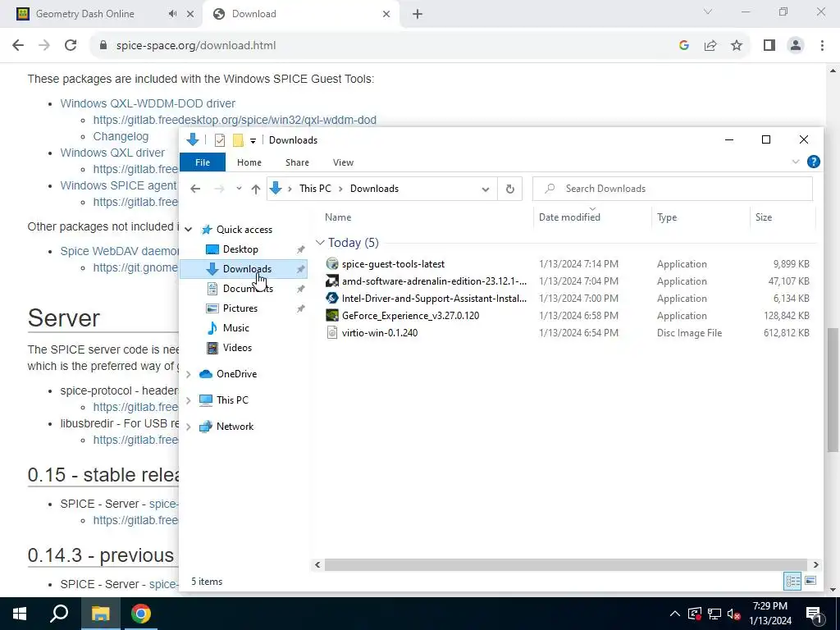Open the Share ribbon tab
840x630 pixels.
coord(297,162)
